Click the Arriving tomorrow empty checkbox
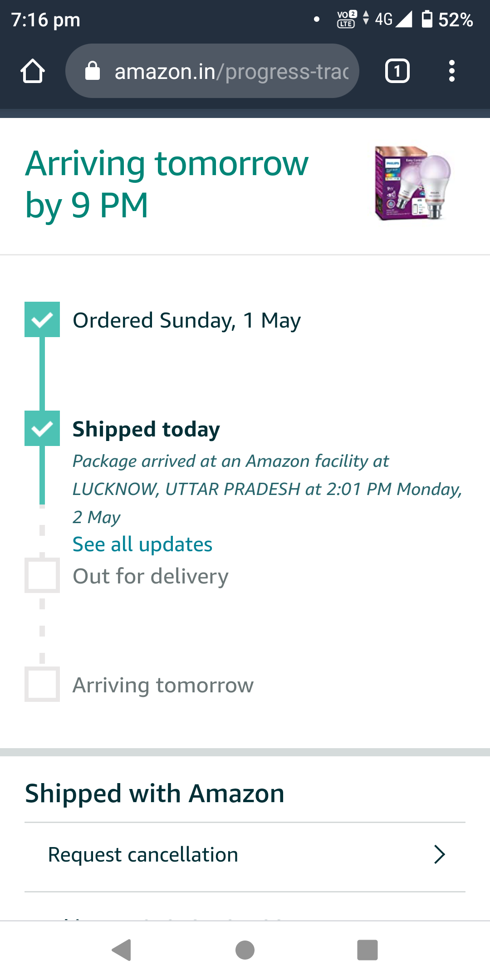The width and height of the screenshot is (490, 980). tap(42, 684)
